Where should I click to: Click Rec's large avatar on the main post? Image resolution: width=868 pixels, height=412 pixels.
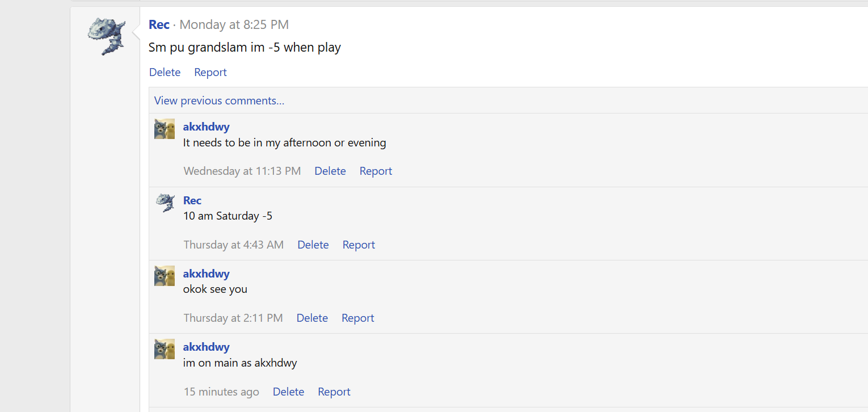[107, 36]
